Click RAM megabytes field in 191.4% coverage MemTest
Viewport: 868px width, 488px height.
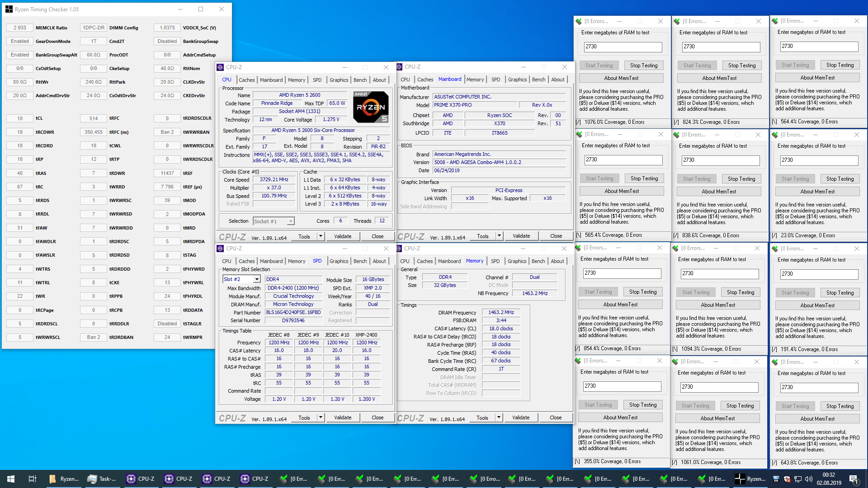point(819,274)
